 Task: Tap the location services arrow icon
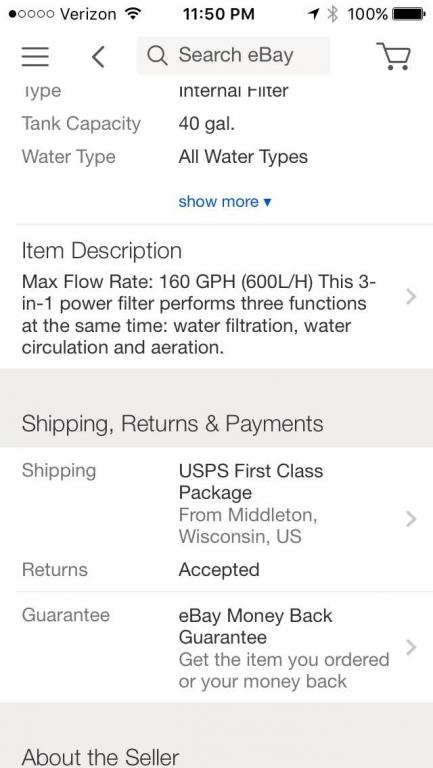click(x=313, y=14)
